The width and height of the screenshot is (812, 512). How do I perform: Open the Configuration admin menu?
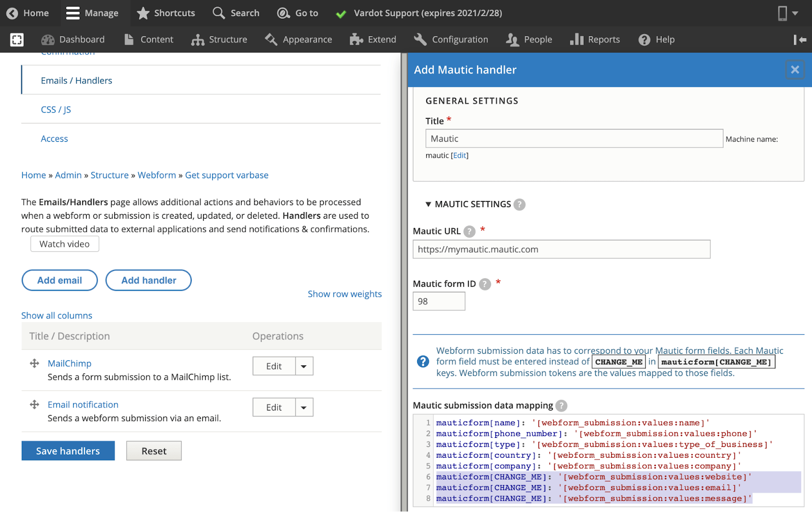[x=451, y=40]
